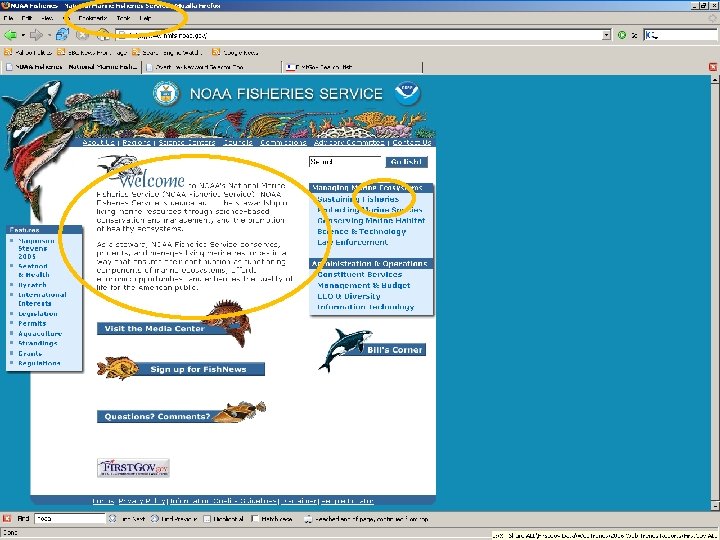Viewport: 720px width, 540px height.
Task: Switch to the FirstGov tab
Action: coord(352,67)
